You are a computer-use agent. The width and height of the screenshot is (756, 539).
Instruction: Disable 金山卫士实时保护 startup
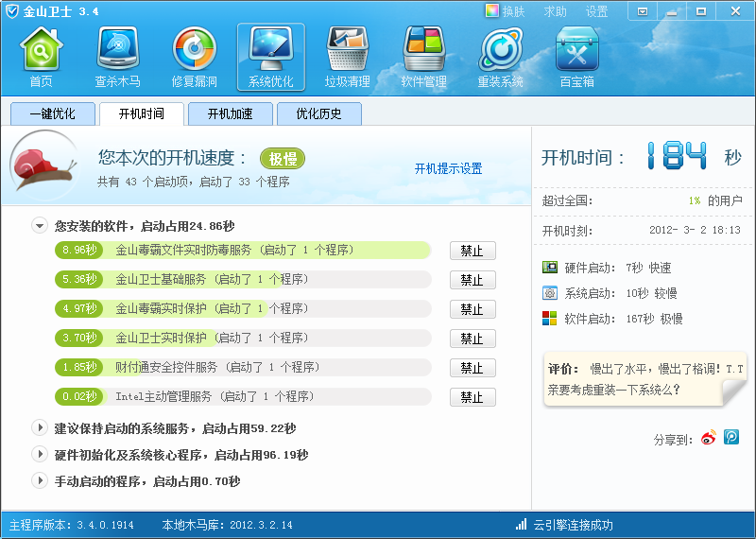pyautogui.click(x=472, y=339)
